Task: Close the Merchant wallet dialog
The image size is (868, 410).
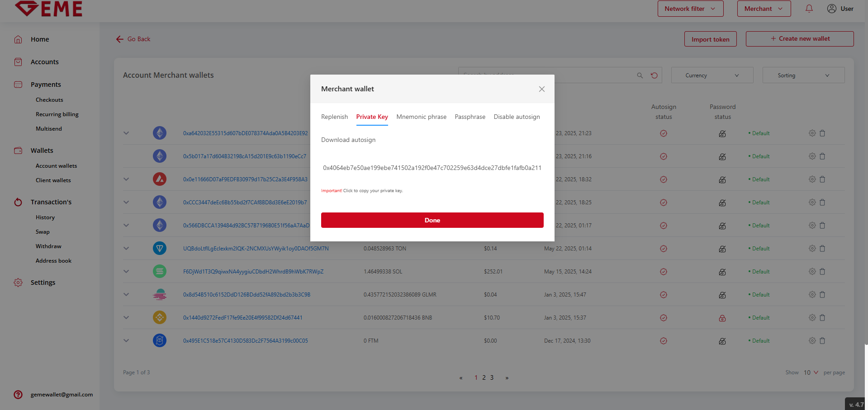Action: click(x=541, y=89)
